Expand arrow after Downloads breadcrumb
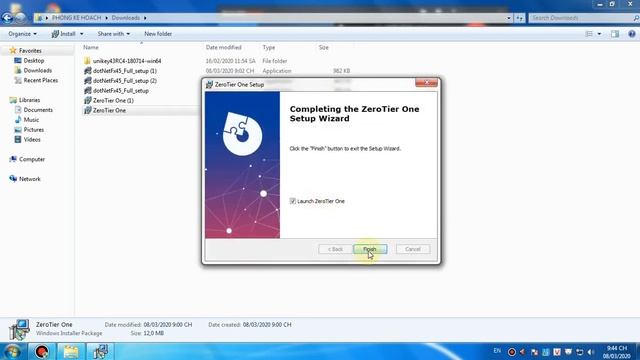Viewport: 640px width, 360px height. pyautogui.click(x=145, y=18)
